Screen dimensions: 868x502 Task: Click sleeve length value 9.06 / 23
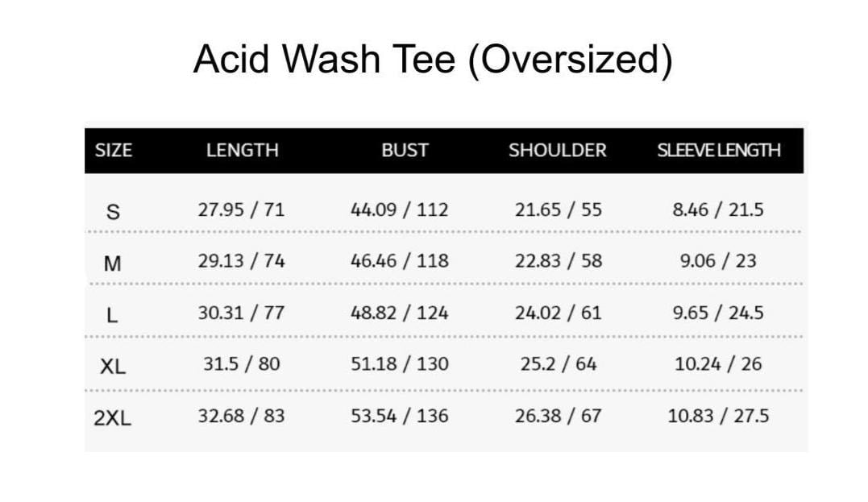tap(718, 261)
